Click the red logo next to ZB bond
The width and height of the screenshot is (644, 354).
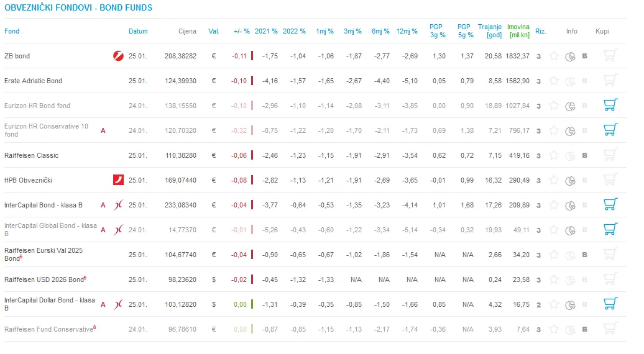[x=118, y=56]
